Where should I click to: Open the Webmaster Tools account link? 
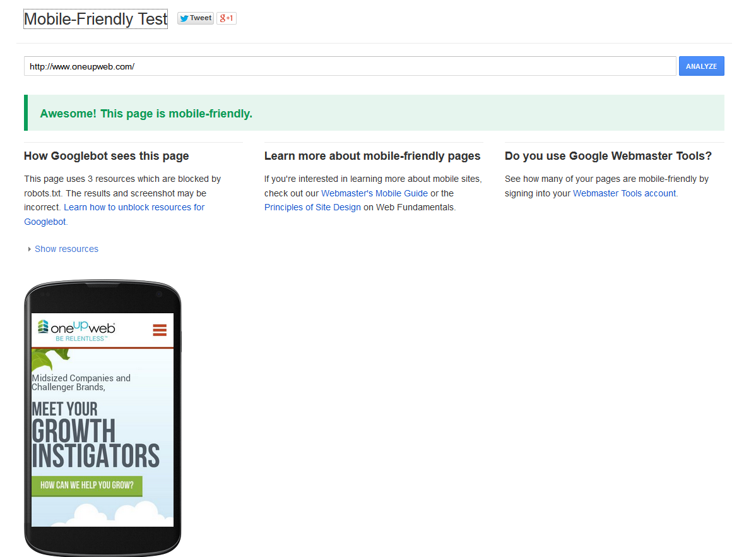click(x=624, y=193)
